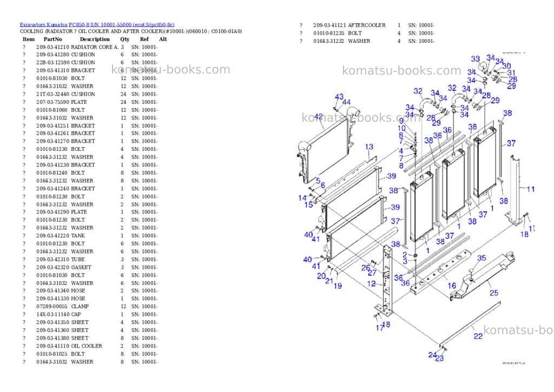Select part number 209-03-41290 PLATE
Image resolution: width=554 pixels, height=392 pixels.
click(x=52, y=212)
